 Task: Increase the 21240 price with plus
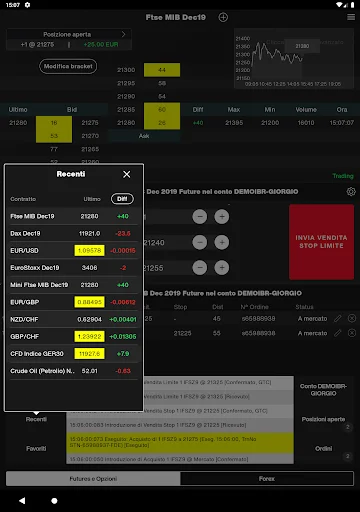tap(222, 242)
